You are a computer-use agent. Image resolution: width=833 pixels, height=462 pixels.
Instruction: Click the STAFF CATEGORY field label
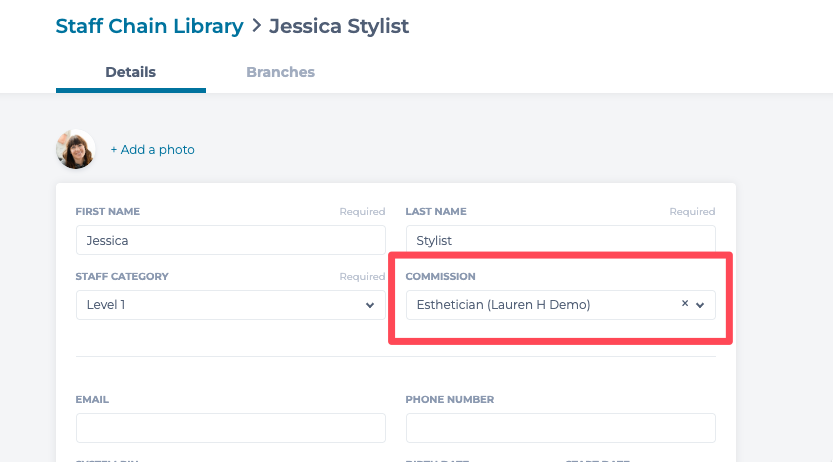click(x=122, y=276)
